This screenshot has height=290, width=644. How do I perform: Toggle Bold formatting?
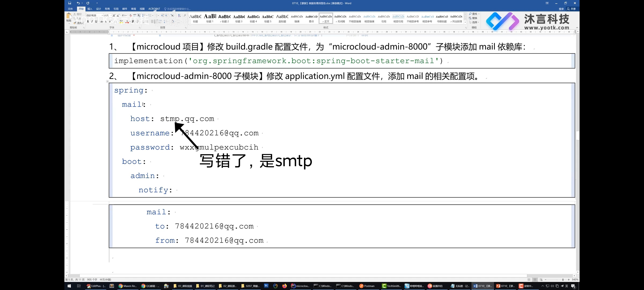(x=88, y=21)
